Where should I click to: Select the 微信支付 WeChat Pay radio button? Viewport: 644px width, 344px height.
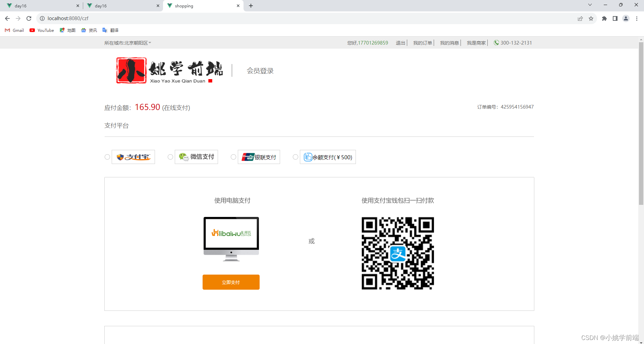coord(170,157)
